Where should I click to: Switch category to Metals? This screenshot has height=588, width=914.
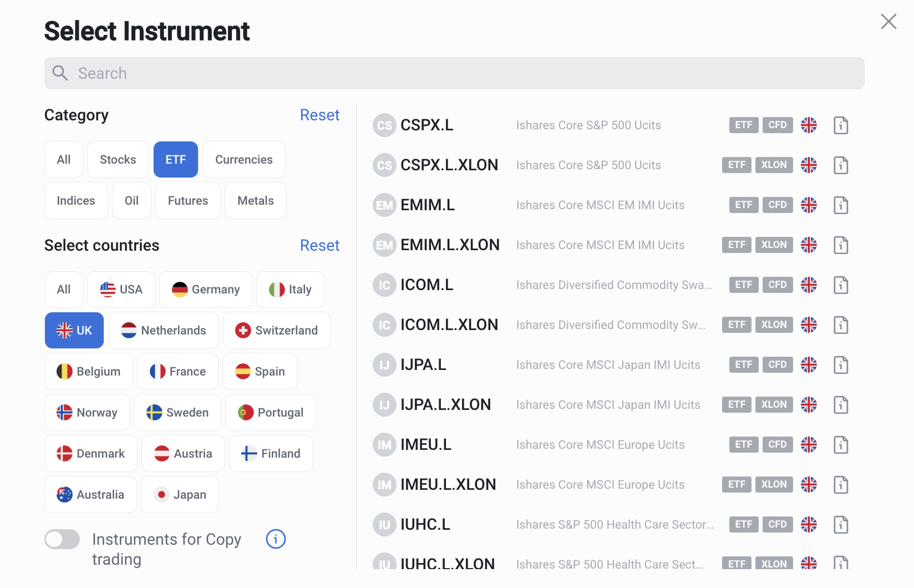click(256, 201)
